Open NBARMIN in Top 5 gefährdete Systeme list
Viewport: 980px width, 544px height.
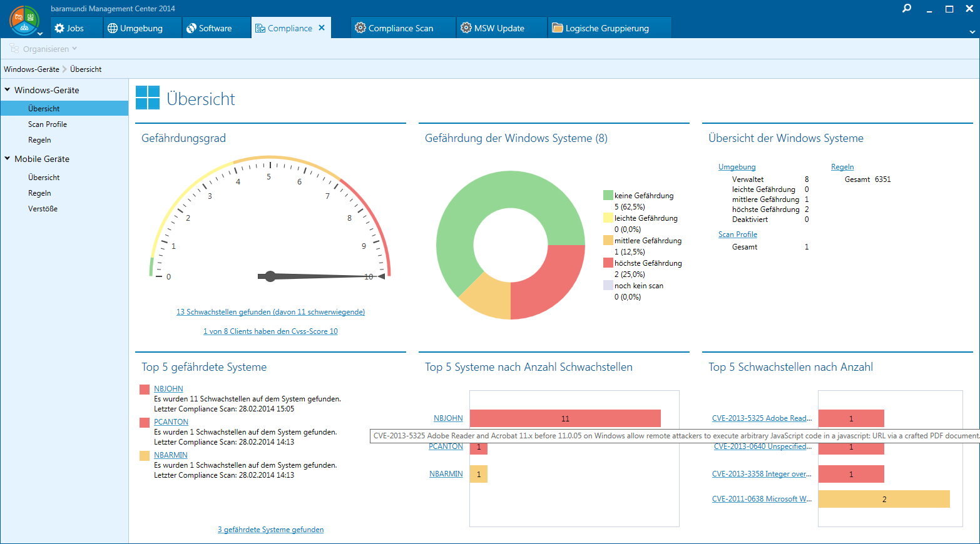171,455
